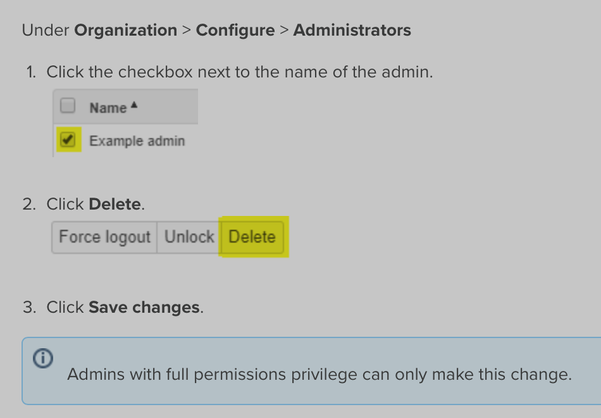Click the bold Organization text
The image size is (601, 418).
(125, 30)
